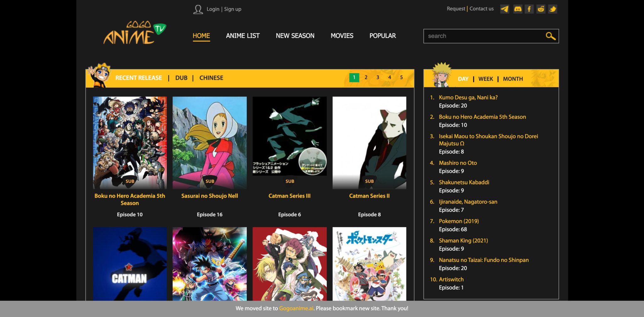Open the MOVIES section
This screenshot has height=317, width=644.
[x=341, y=36]
